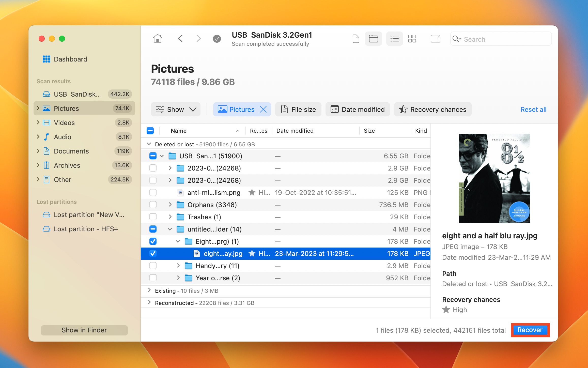
Task: Open the Show filter dropdown
Action: 176,109
